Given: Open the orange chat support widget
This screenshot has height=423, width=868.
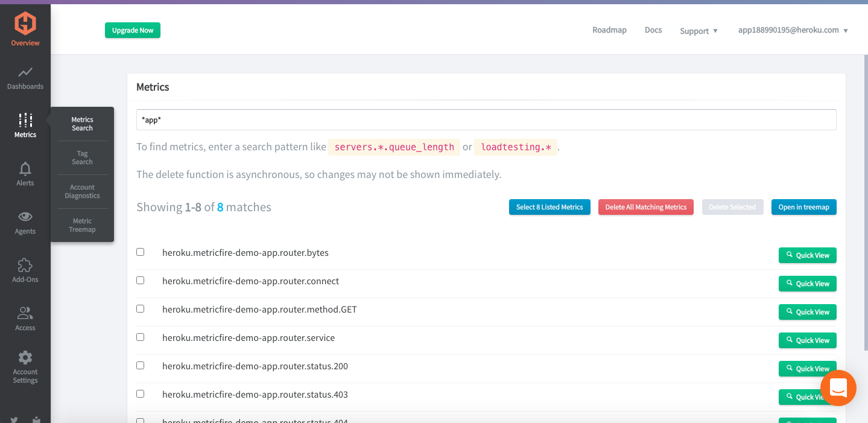Looking at the screenshot, I should tap(838, 388).
